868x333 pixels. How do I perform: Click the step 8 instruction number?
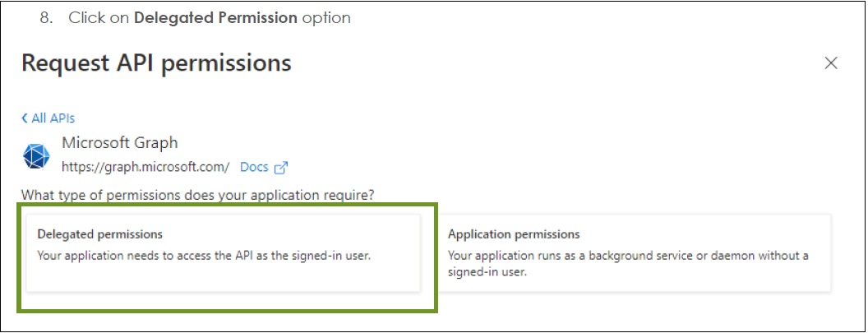[45, 18]
